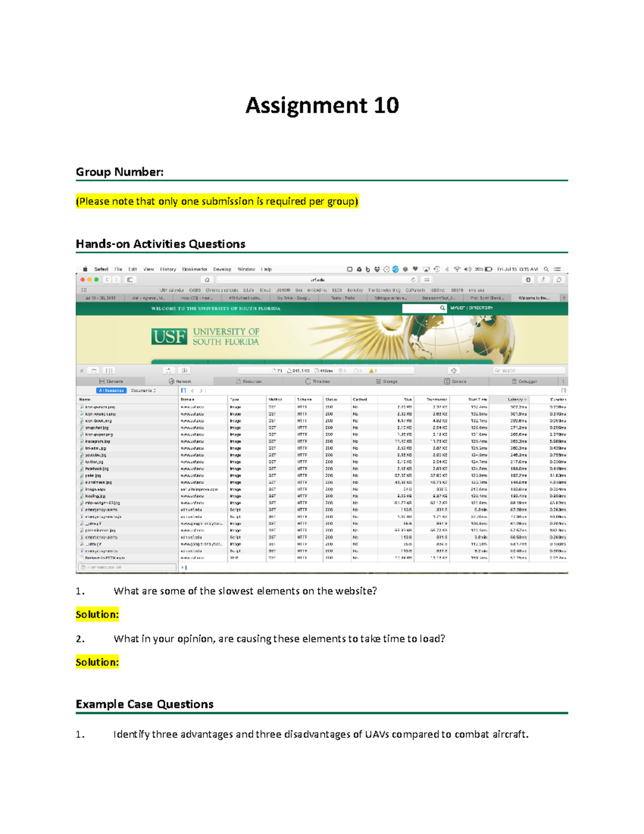The width and height of the screenshot is (644, 834).
Task: Select the twitter.jpg resource row
Action: tap(322, 462)
